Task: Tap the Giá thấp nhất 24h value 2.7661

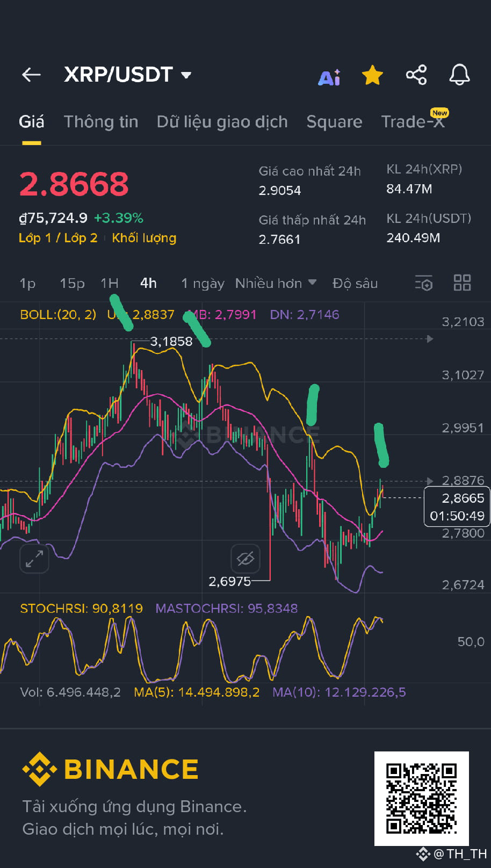Action: (279, 240)
